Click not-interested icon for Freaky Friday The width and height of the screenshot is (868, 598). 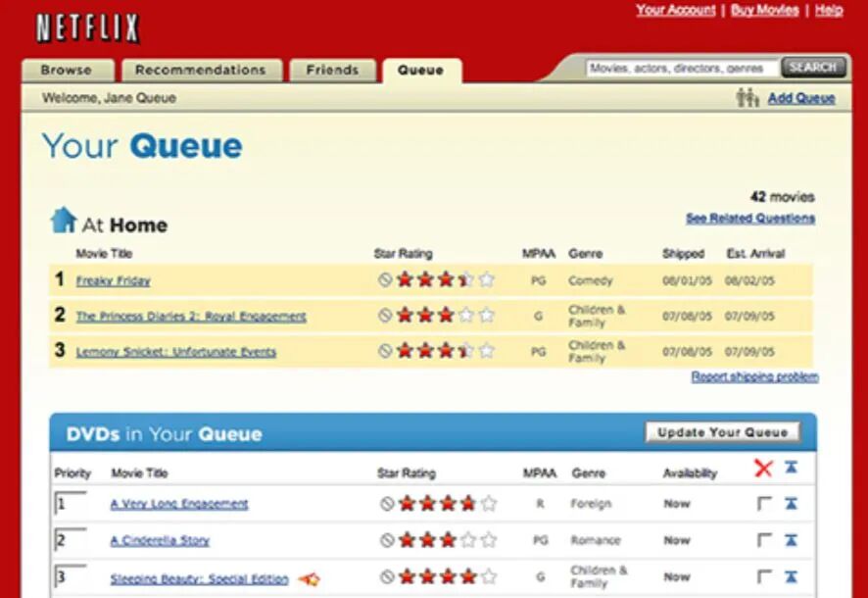pos(385,279)
